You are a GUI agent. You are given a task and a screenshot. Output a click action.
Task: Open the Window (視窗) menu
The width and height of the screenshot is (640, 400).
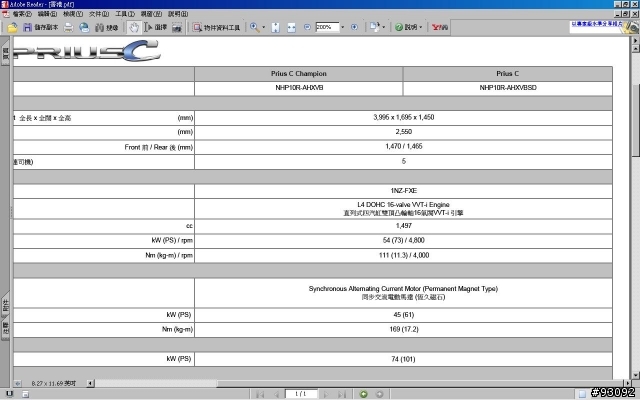(x=151, y=14)
